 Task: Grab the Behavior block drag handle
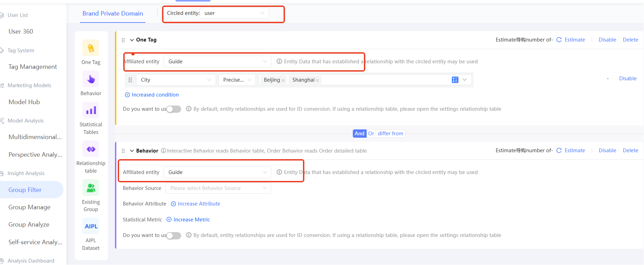[123, 151]
